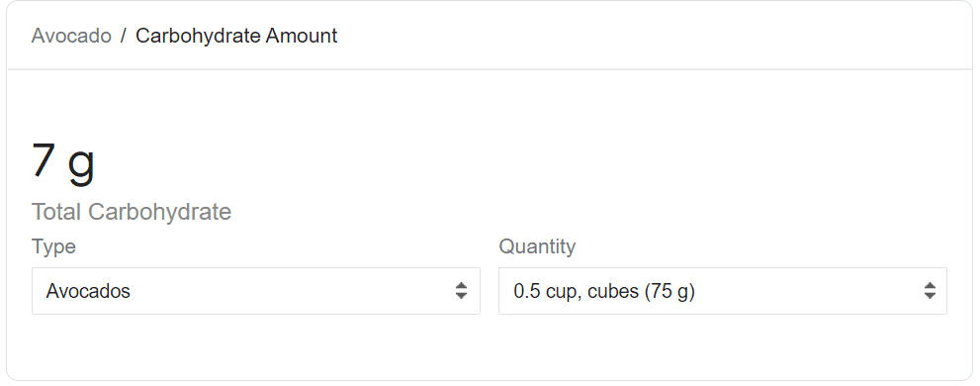Click the digit 7 in the result
The height and width of the screenshot is (386, 980).
tap(44, 159)
